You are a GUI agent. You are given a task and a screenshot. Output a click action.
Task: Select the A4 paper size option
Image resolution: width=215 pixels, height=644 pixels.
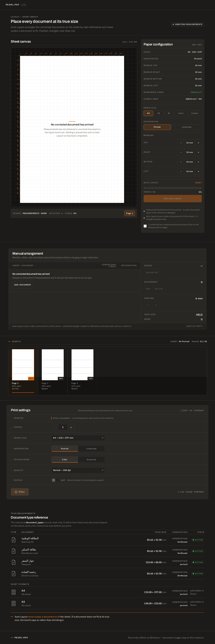point(148,113)
